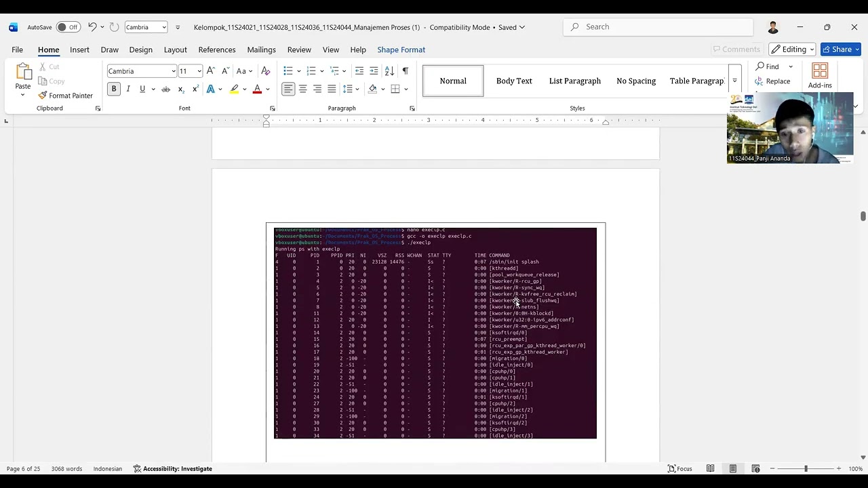Click the Multilevel List icon

coord(334,71)
